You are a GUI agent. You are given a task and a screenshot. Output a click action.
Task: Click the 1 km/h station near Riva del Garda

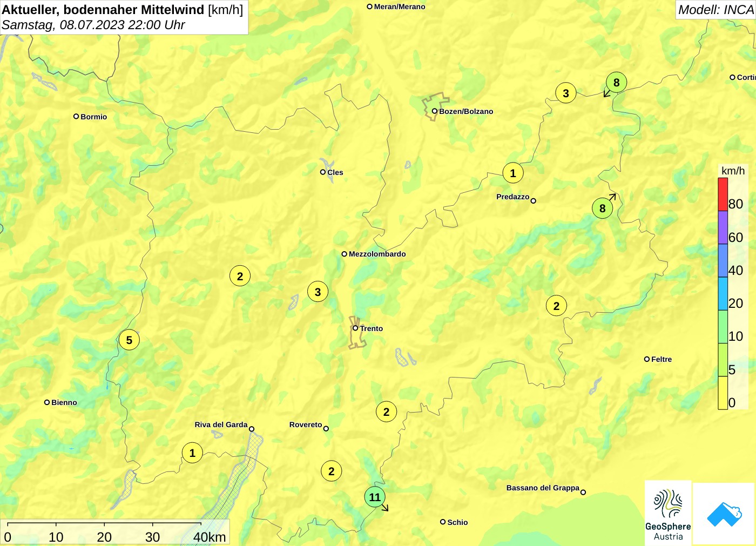click(x=192, y=453)
